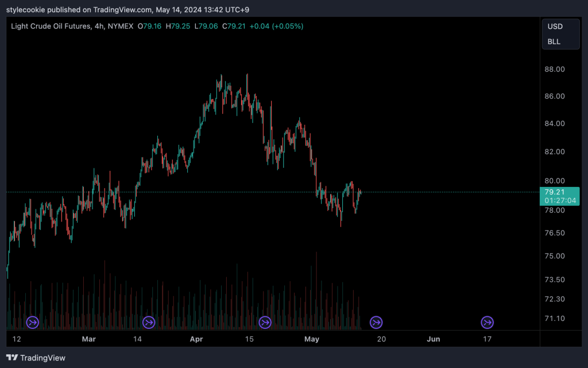Click the +0.04 (+0.05%) change value

point(276,26)
